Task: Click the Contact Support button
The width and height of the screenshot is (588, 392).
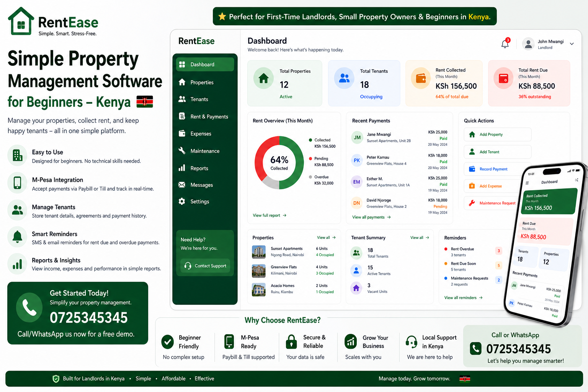Action: click(x=205, y=266)
